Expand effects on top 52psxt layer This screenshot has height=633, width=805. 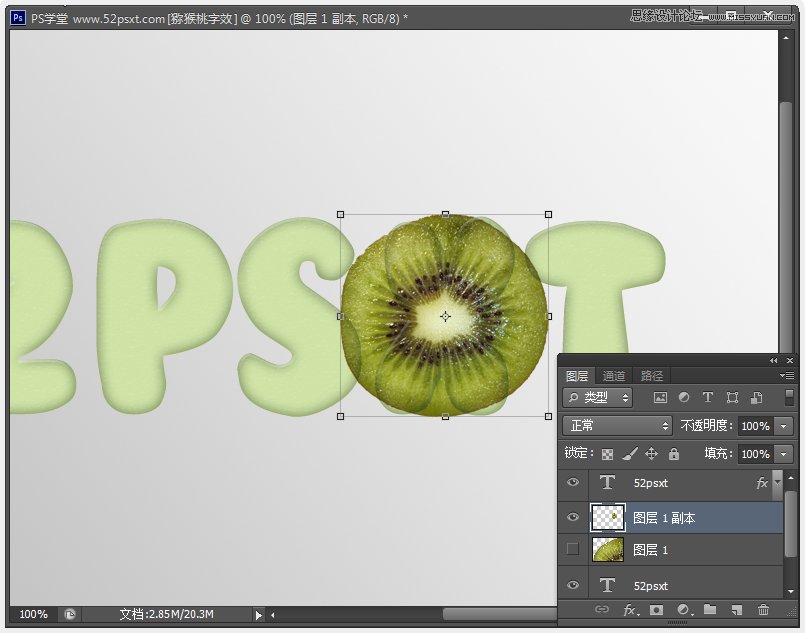777,483
